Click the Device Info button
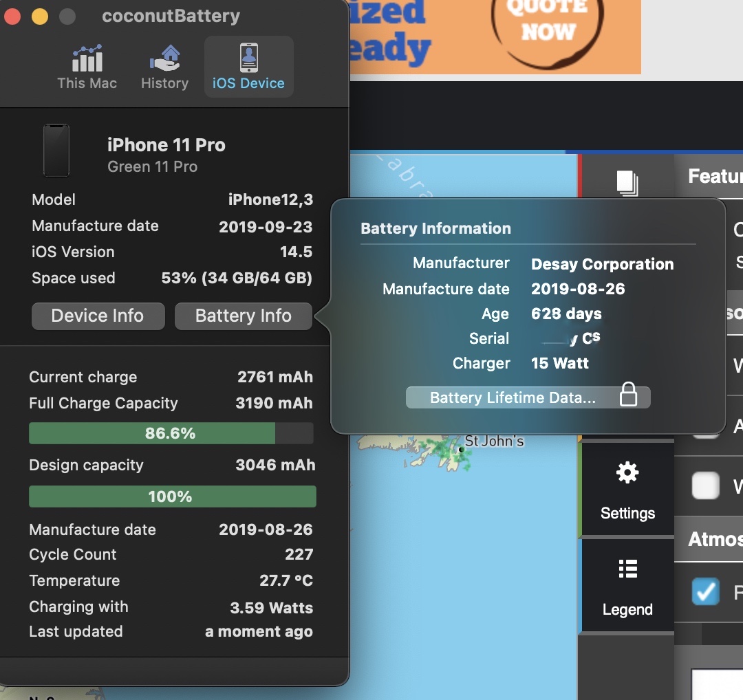743x700 pixels. click(98, 316)
